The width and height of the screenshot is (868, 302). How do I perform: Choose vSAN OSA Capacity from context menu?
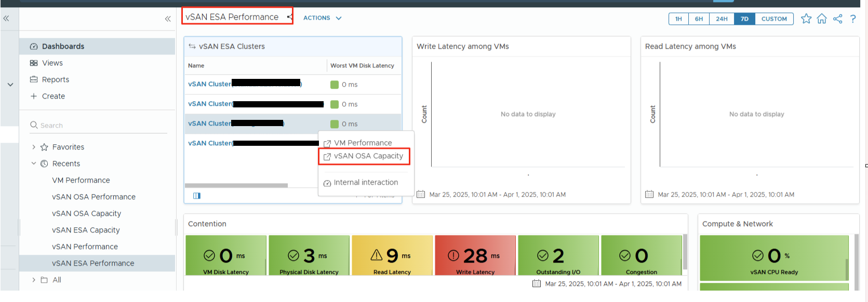[x=368, y=156]
